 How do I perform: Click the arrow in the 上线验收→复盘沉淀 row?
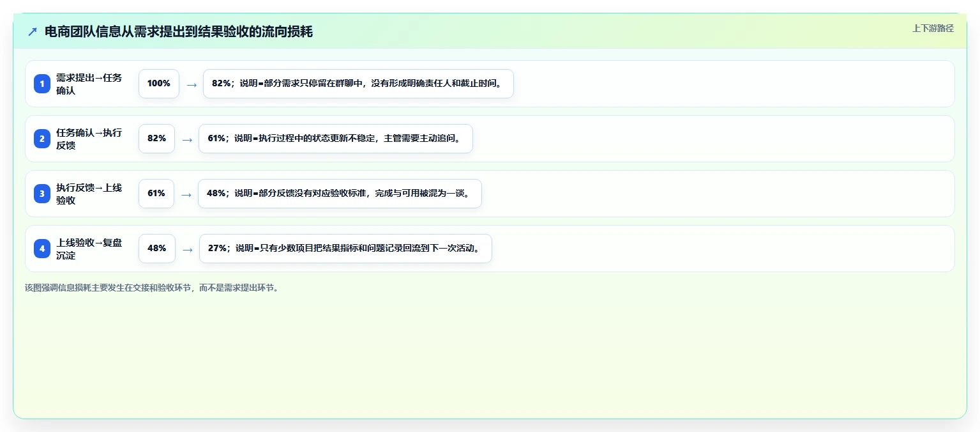point(188,249)
